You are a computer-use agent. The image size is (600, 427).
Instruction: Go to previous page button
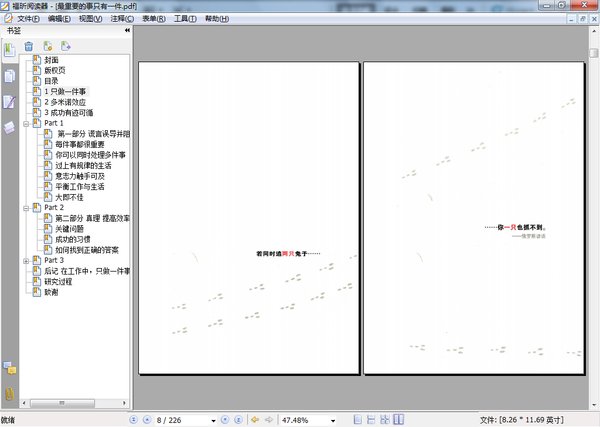(x=147, y=420)
